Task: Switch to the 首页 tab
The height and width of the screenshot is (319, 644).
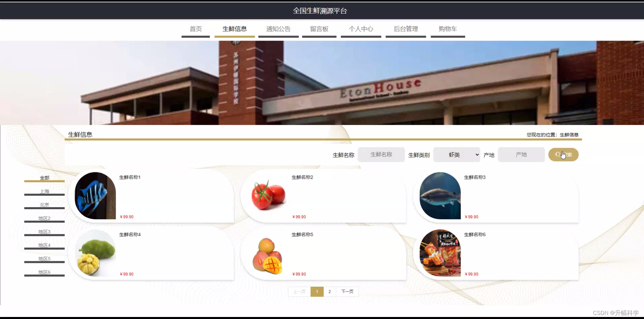Action: tap(196, 29)
